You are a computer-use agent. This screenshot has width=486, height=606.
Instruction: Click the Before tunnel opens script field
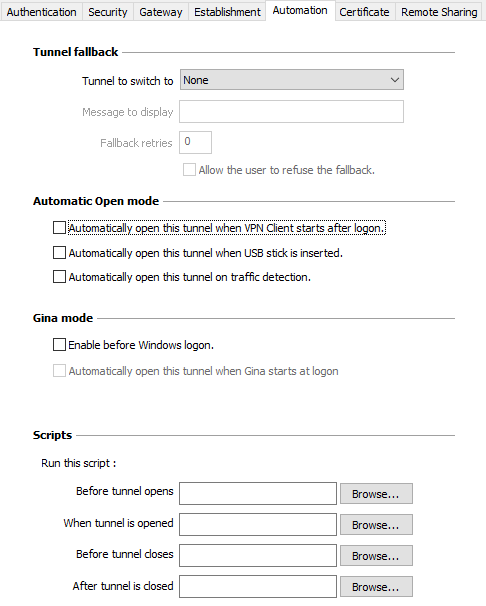[x=258, y=494]
